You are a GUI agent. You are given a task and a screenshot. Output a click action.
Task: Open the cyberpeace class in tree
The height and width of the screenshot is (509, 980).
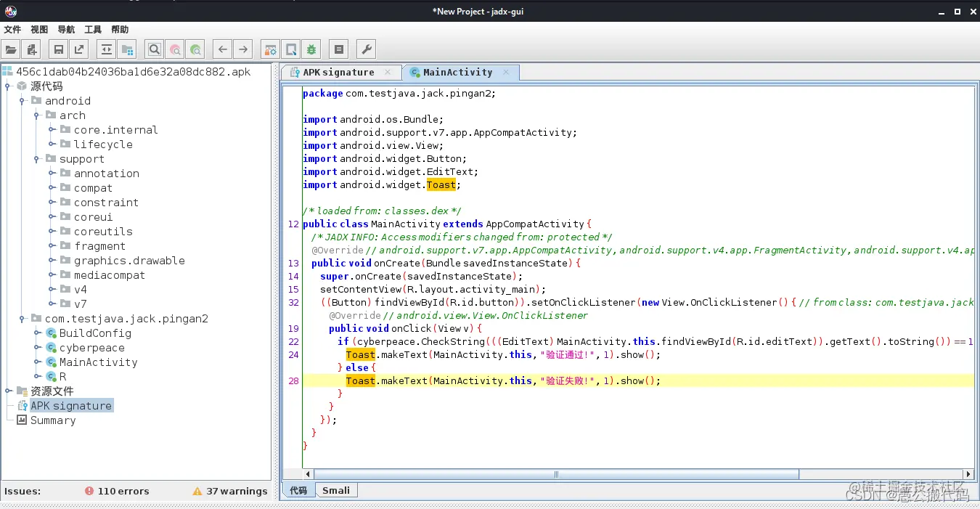(91, 348)
